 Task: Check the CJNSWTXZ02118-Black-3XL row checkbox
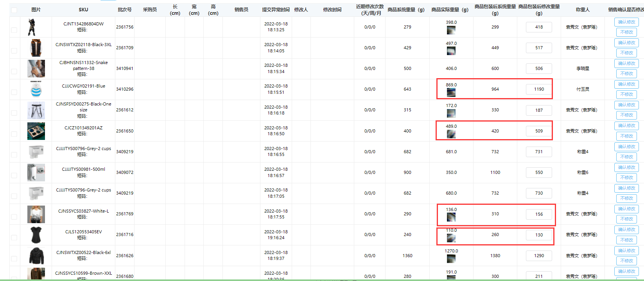[x=14, y=51]
